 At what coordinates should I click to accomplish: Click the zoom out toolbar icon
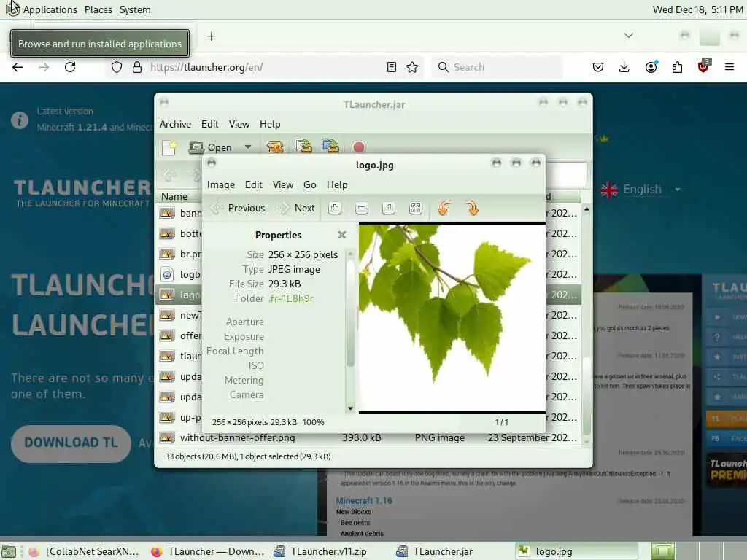point(362,208)
